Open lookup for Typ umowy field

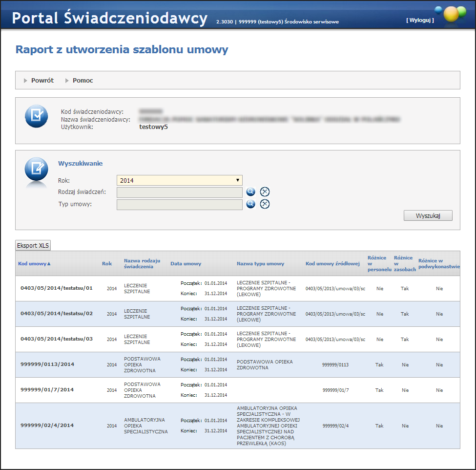[251, 204]
